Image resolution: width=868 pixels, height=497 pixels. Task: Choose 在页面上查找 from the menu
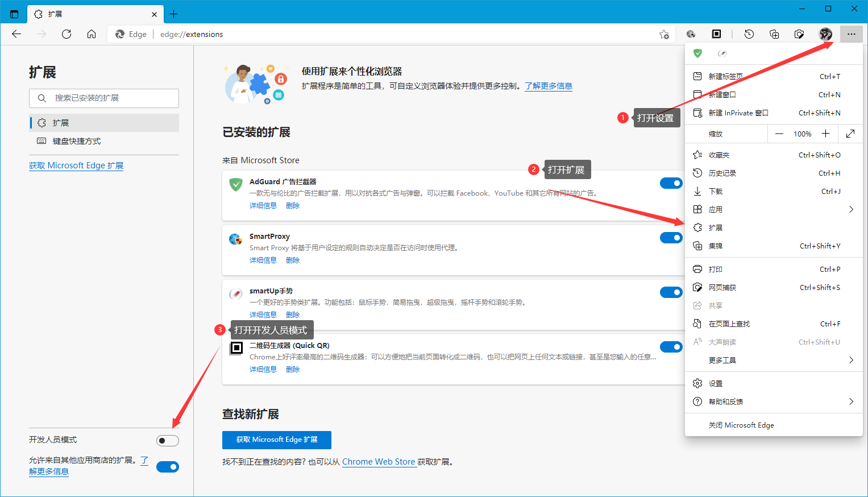pos(774,324)
